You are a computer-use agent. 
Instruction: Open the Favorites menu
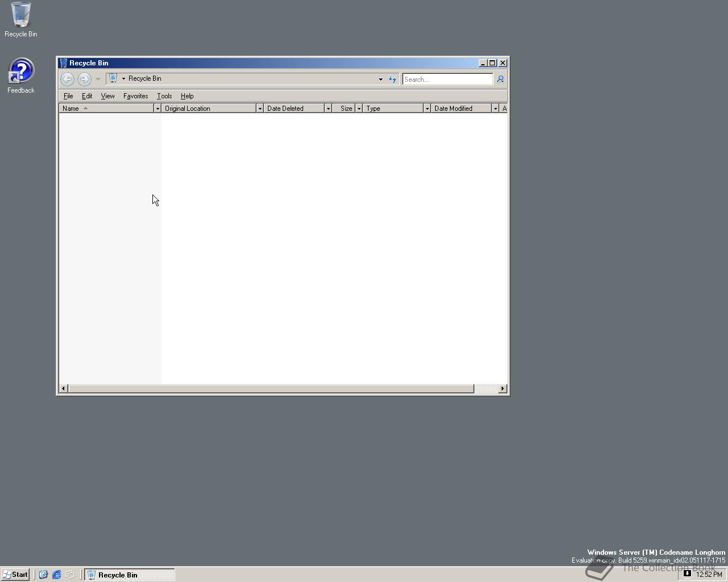135,96
